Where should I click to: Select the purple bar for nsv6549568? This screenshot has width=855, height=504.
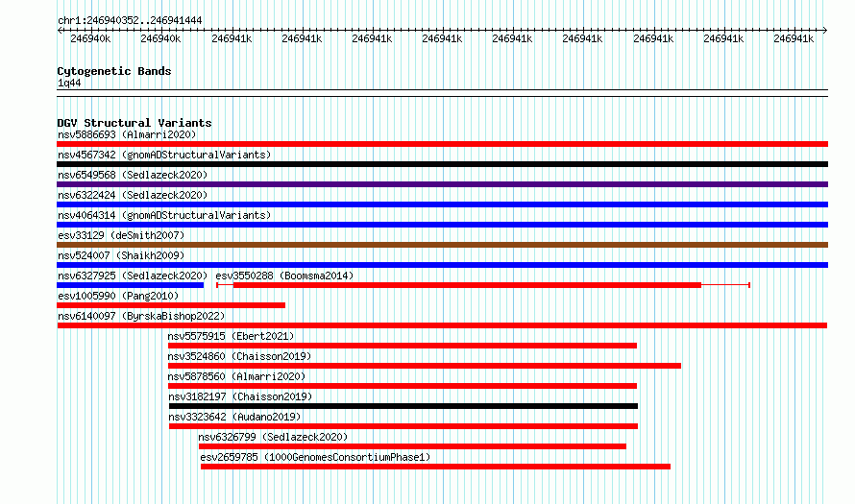click(x=442, y=184)
